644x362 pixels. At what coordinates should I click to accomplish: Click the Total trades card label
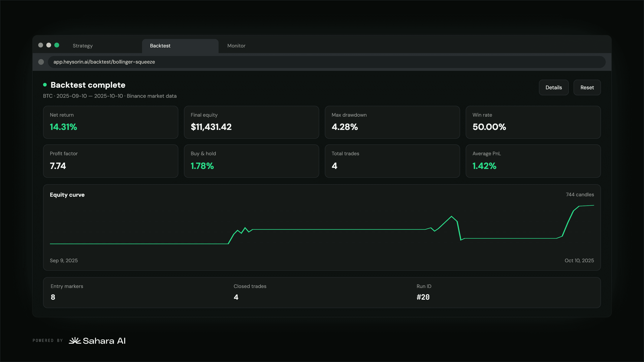(345, 154)
